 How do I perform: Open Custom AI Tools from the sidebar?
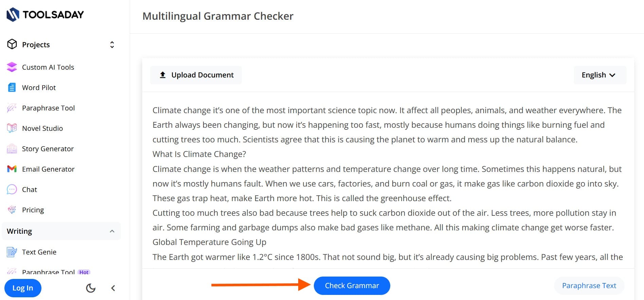click(48, 67)
